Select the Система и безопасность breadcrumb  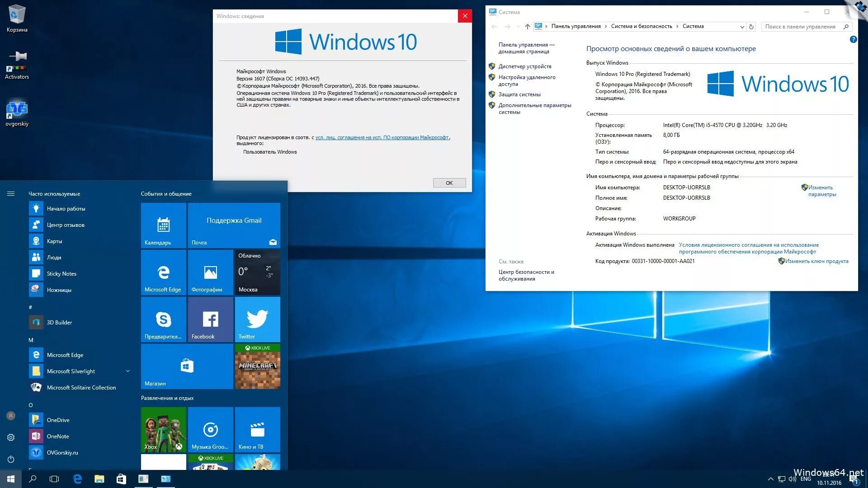tap(642, 27)
